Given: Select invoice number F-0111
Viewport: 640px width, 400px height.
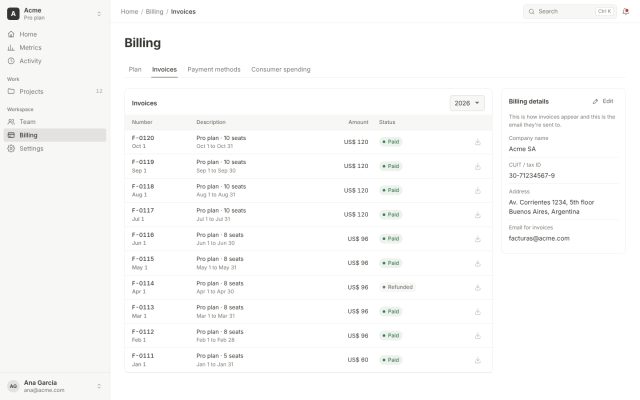Looking at the screenshot, I should click(143, 356).
